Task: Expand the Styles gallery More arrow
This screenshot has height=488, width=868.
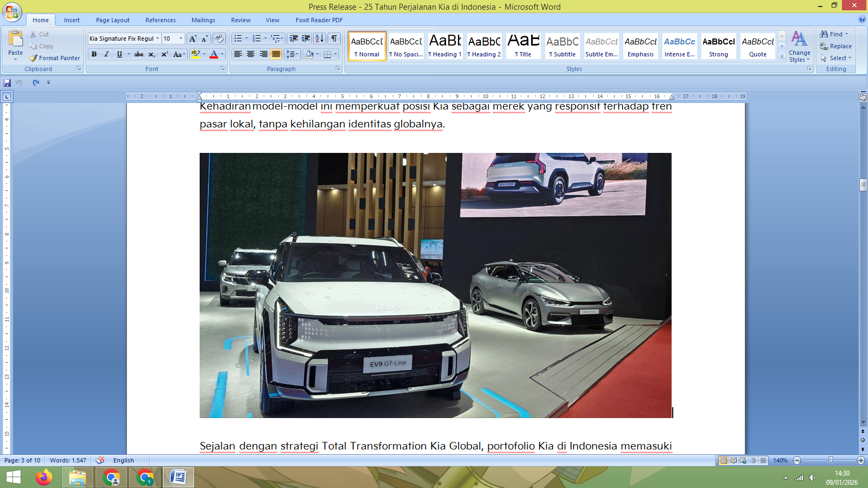Action: pos(782,56)
